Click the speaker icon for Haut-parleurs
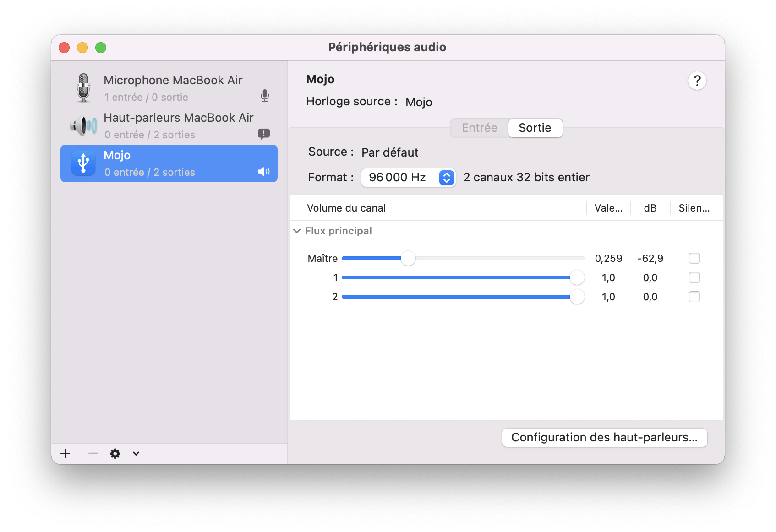The width and height of the screenshot is (776, 532). pos(83,125)
